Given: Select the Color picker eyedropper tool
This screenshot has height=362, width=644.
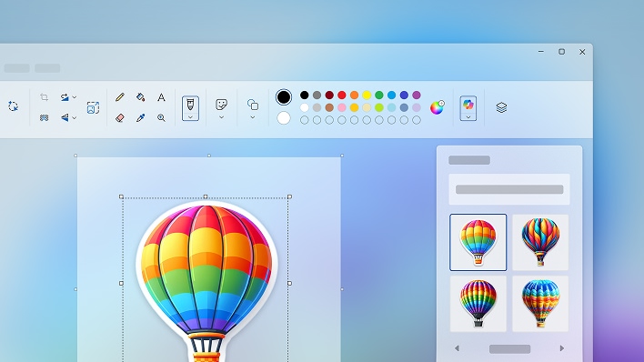Looking at the screenshot, I should (140, 118).
